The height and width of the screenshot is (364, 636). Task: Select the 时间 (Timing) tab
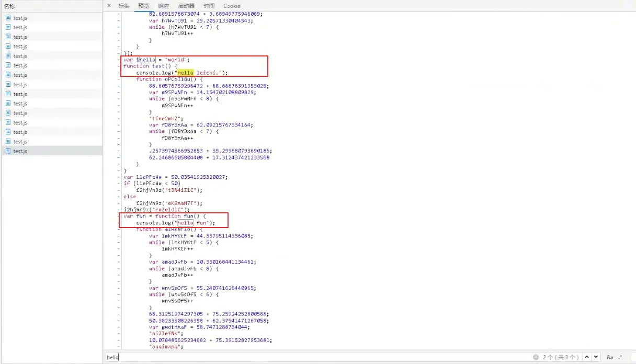pos(209,6)
